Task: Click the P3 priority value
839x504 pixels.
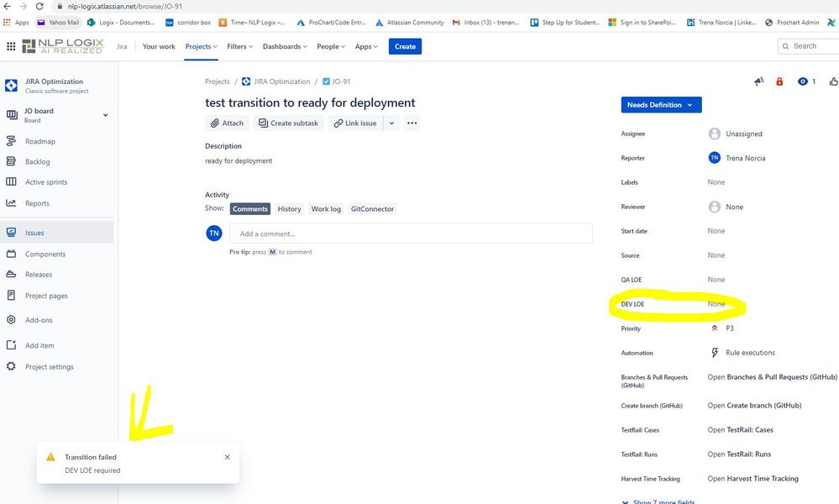Action: click(x=729, y=328)
